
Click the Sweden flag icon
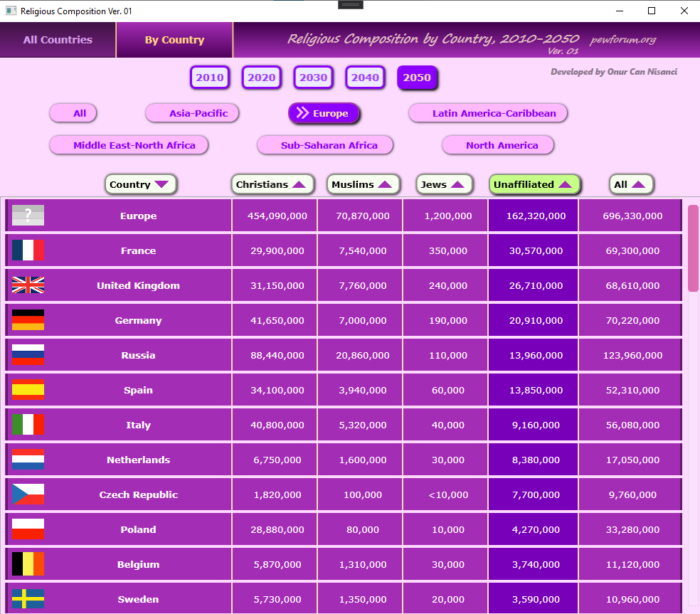28,599
